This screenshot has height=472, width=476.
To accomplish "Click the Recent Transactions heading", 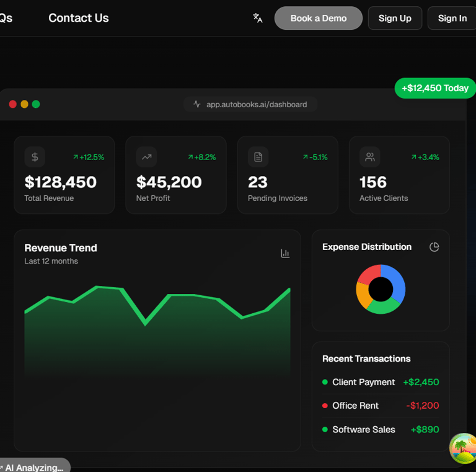I will tap(366, 358).
